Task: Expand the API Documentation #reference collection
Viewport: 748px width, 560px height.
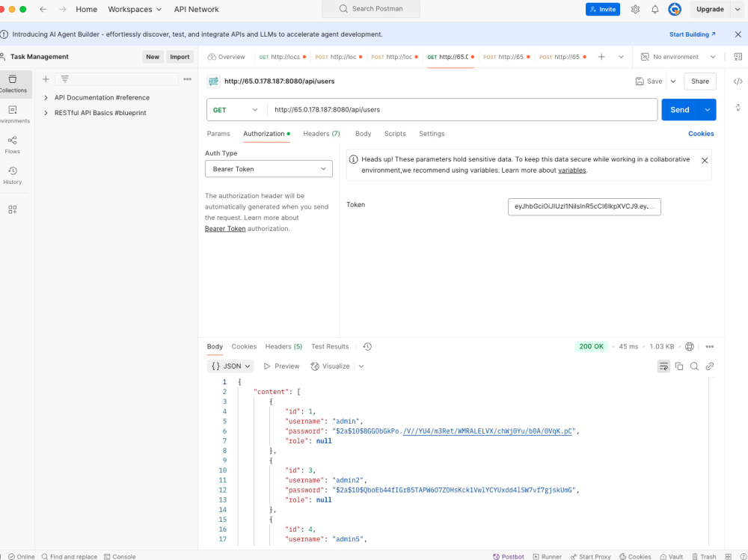Action: [x=46, y=97]
